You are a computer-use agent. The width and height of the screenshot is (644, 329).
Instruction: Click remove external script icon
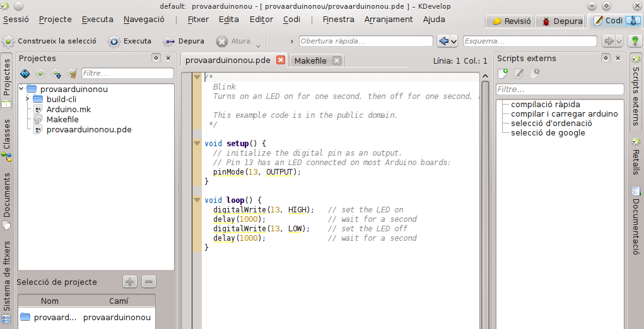[x=534, y=74]
